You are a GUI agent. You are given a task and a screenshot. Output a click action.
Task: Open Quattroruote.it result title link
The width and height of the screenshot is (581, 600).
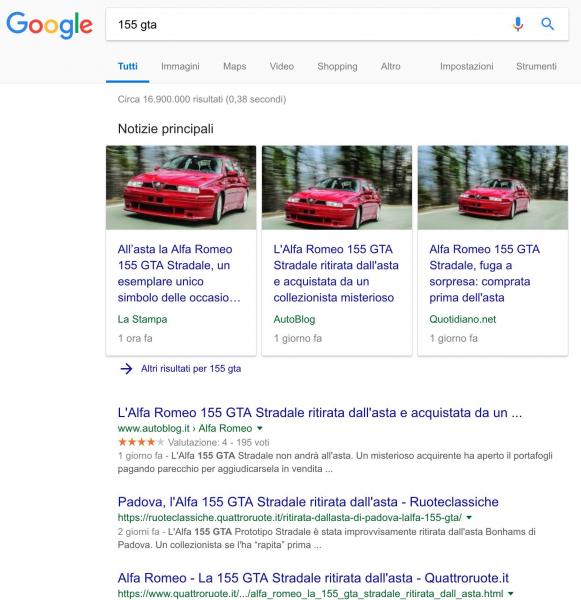(x=313, y=578)
